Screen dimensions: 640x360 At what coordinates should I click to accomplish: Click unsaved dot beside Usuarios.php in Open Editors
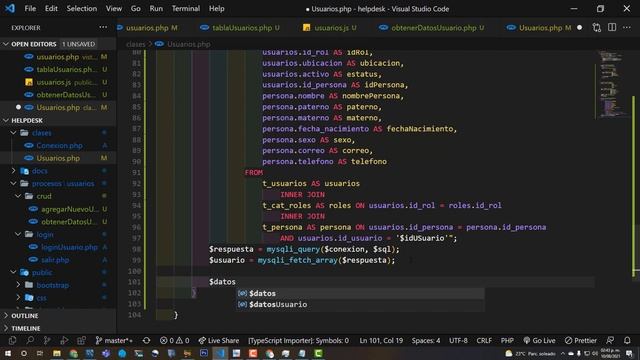click(18, 107)
